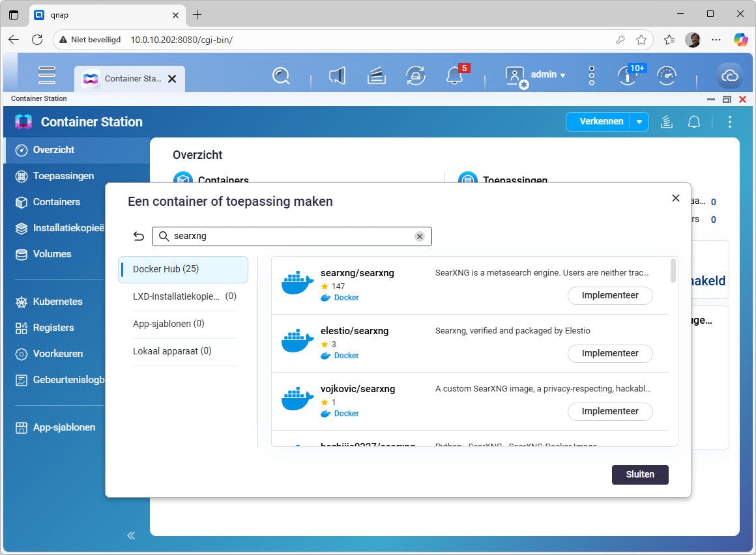Select App-sjablonen (0) source tab
The image size is (756, 555).
pos(184,324)
